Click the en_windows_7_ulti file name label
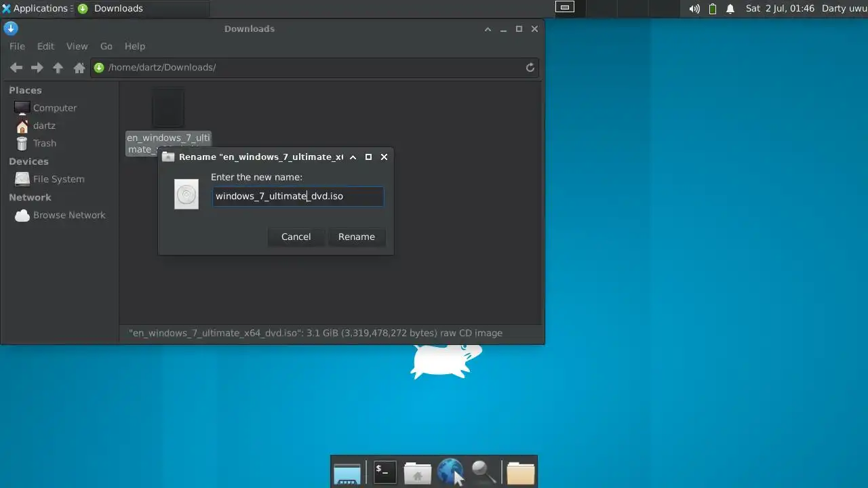The image size is (868, 488). 168,143
